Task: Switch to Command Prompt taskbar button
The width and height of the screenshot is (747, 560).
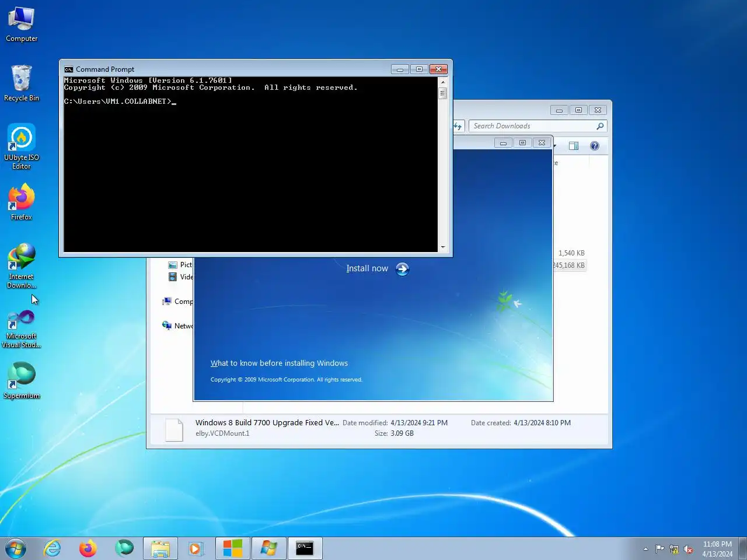Action: click(305, 548)
